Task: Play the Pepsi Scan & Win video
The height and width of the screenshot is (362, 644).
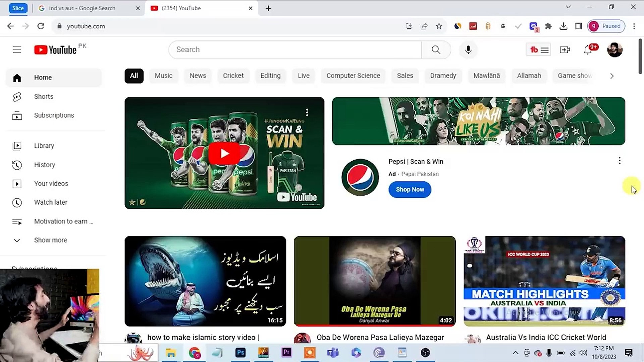Action: 224,153
